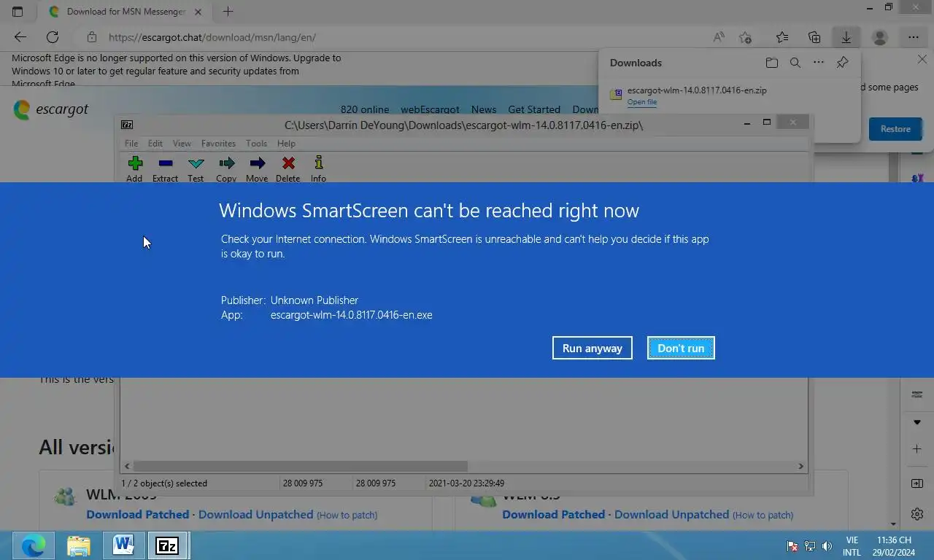Open the Favorites list icon
The height and width of the screenshot is (560, 934).
pos(782,37)
